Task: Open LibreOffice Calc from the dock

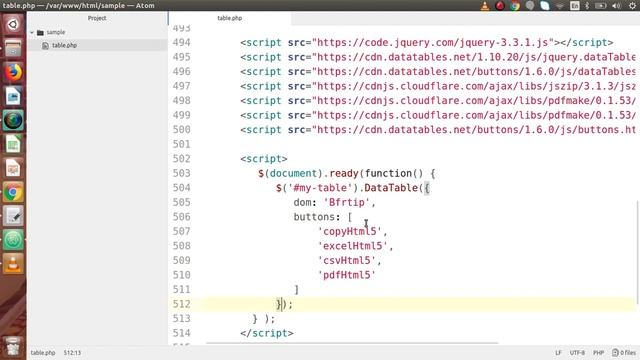Action: coord(13,144)
